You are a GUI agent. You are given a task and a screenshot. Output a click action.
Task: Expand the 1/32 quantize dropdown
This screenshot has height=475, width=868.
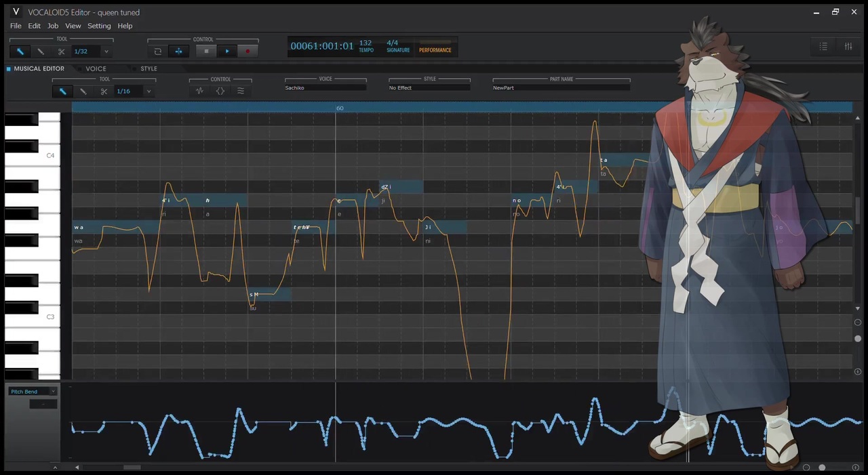click(x=106, y=51)
